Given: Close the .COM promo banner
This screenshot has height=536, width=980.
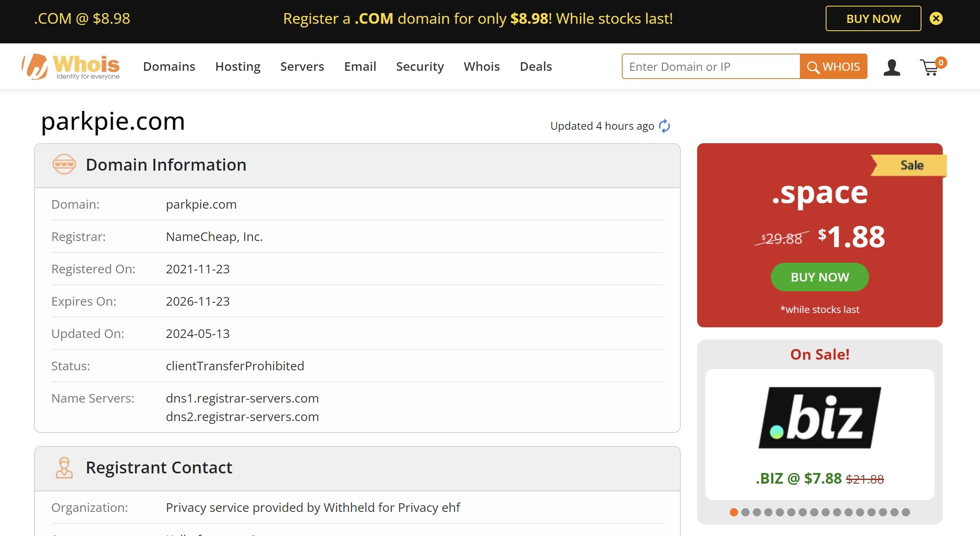Looking at the screenshot, I should [x=936, y=18].
